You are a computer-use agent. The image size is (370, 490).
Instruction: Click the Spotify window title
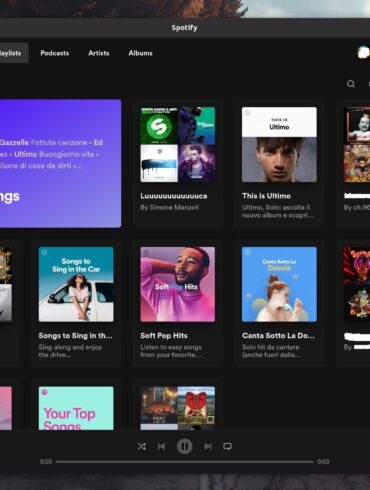pyautogui.click(x=184, y=28)
